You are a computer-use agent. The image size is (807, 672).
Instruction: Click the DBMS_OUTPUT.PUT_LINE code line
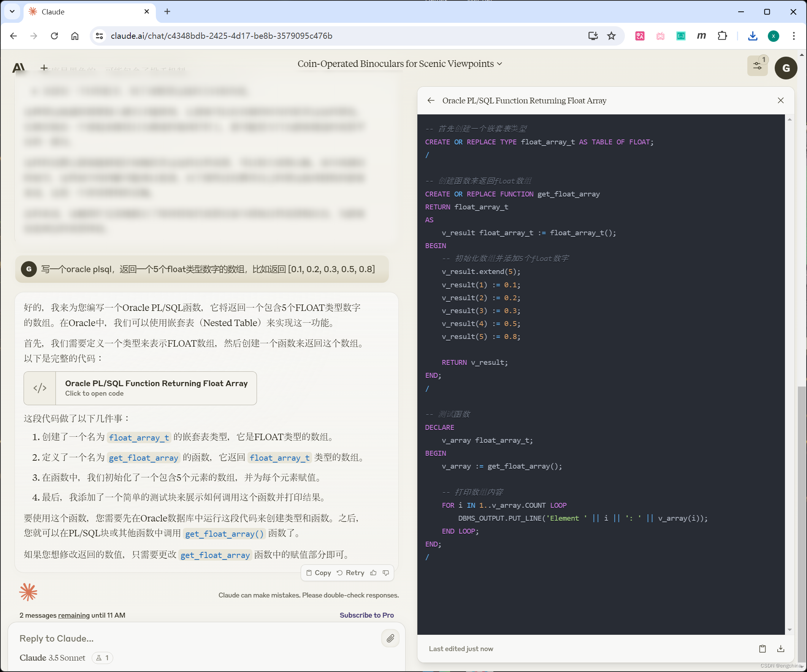(x=583, y=518)
